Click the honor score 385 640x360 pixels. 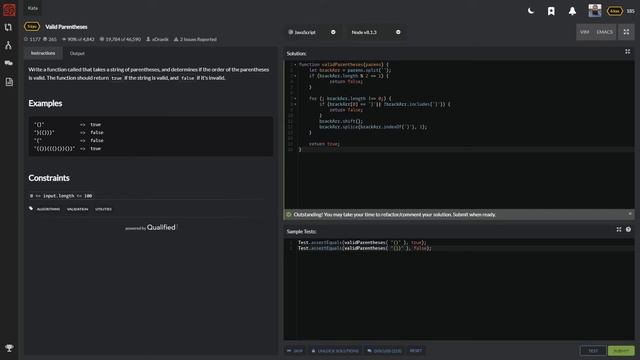tap(630, 11)
